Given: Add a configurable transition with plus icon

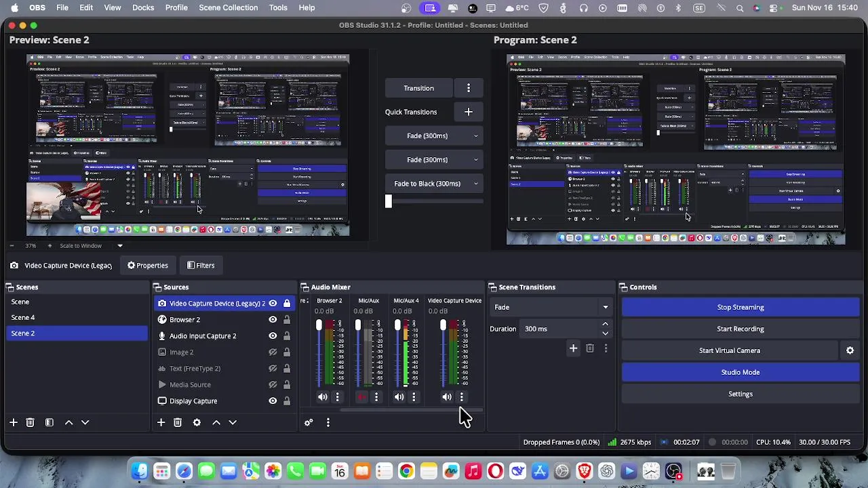Looking at the screenshot, I should coord(573,348).
